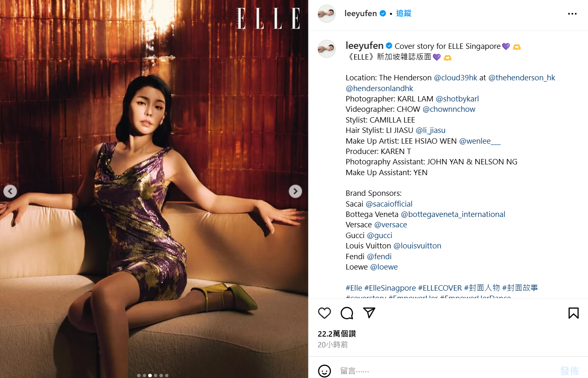The height and width of the screenshot is (378, 588).
Task: Select the third carousel dot indicator
Action: 150,376
